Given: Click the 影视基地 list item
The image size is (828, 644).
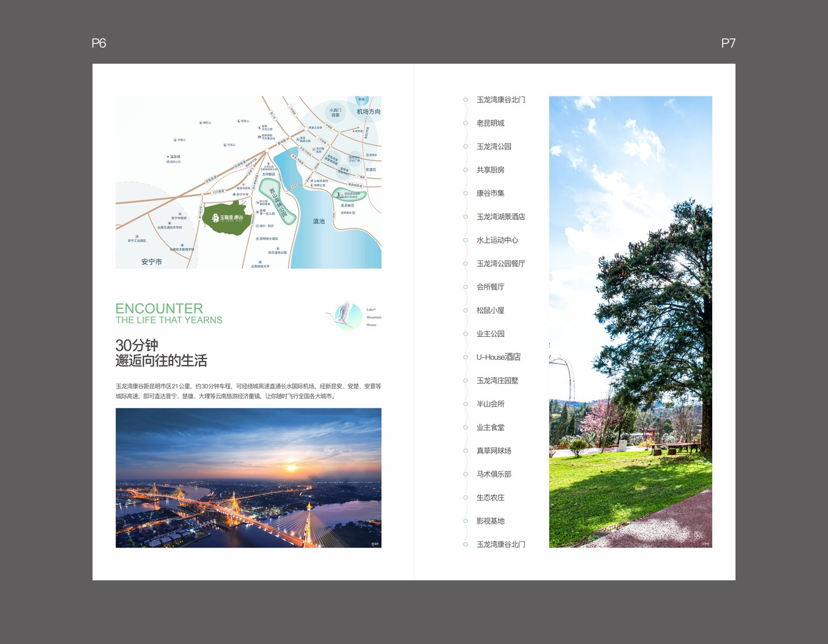Looking at the screenshot, I should click(x=490, y=521).
